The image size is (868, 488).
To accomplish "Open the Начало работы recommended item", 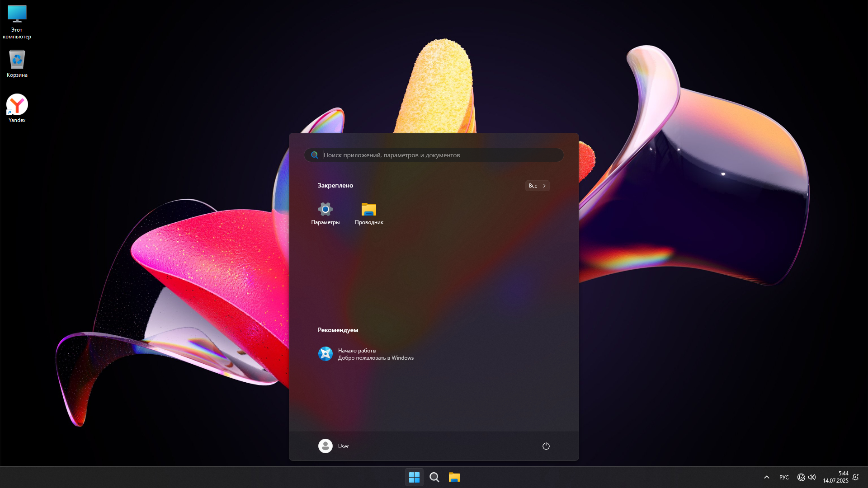I will pyautogui.click(x=366, y=354).
